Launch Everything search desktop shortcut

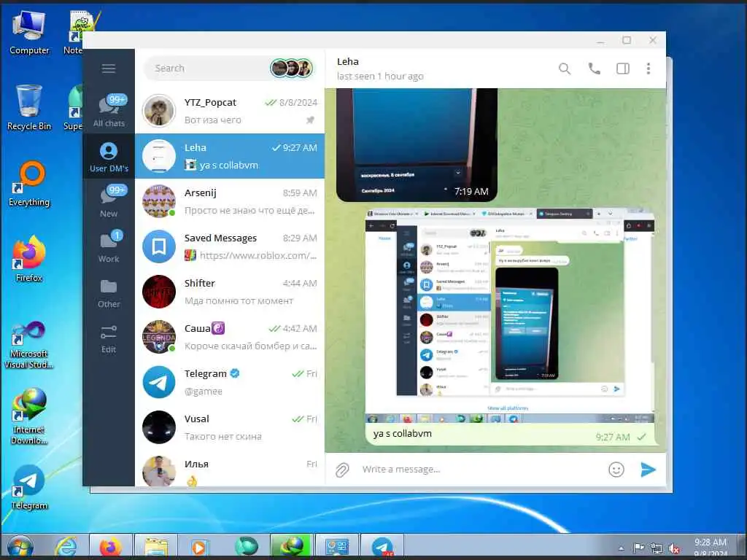tap(29, 184)
